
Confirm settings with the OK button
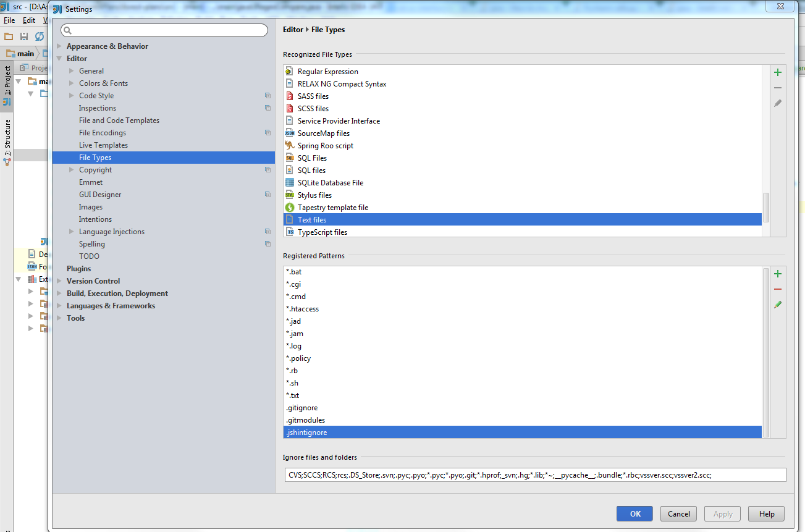pos(636,513)
